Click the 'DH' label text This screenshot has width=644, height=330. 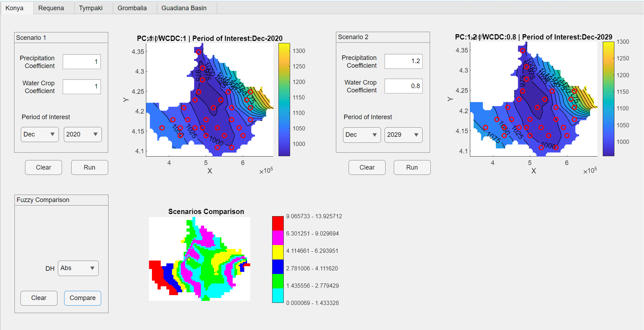click(50, 269)
